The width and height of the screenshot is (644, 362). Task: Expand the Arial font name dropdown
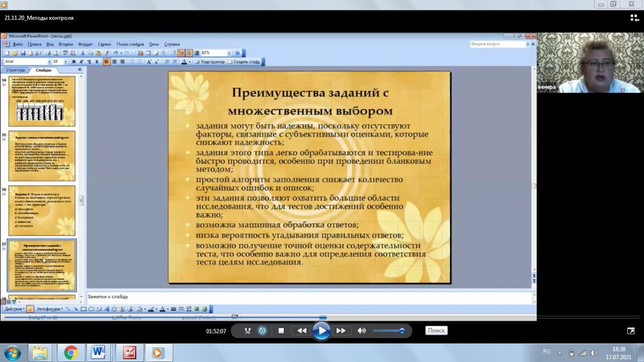pyautogui.click(x=49, y=62)
